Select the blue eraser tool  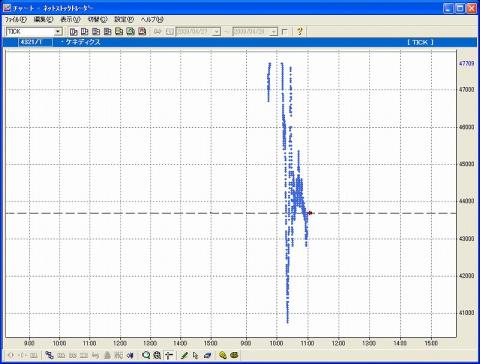point(207,355)
